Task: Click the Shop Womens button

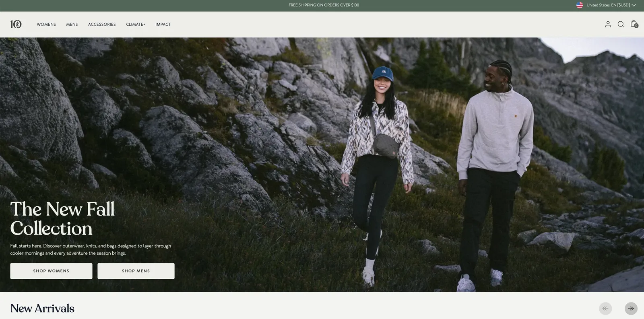Action: coord(51,271)
